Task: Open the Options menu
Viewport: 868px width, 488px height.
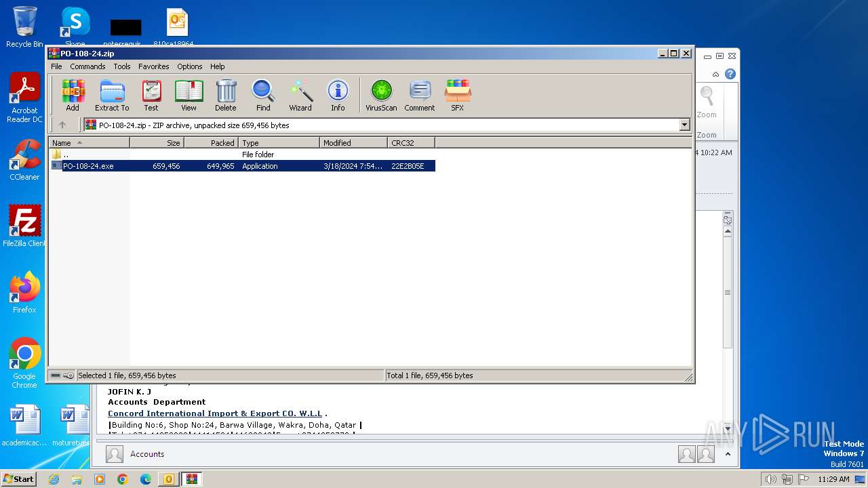Action: pyautogui.click(x=190, y=66)
